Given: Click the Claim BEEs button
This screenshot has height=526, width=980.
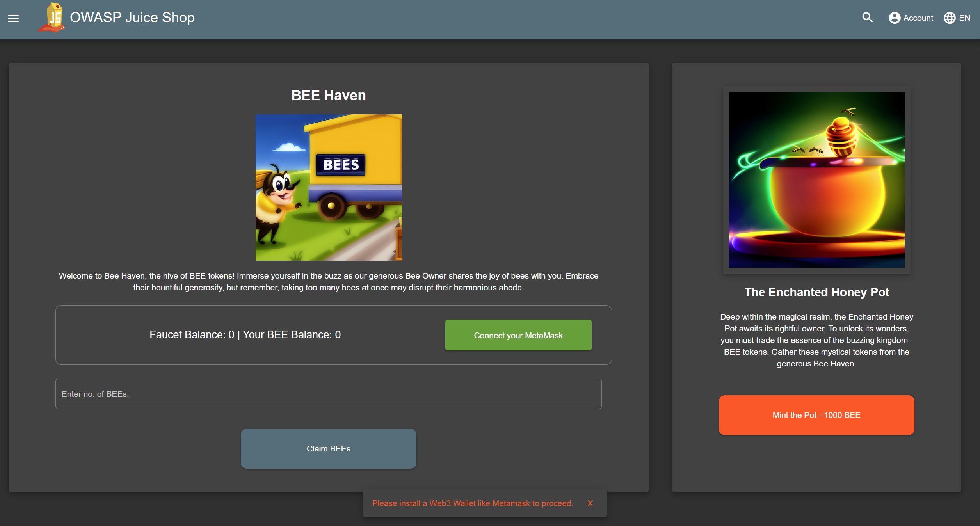Looking at the screenshot, I should (x=328, y=448).
